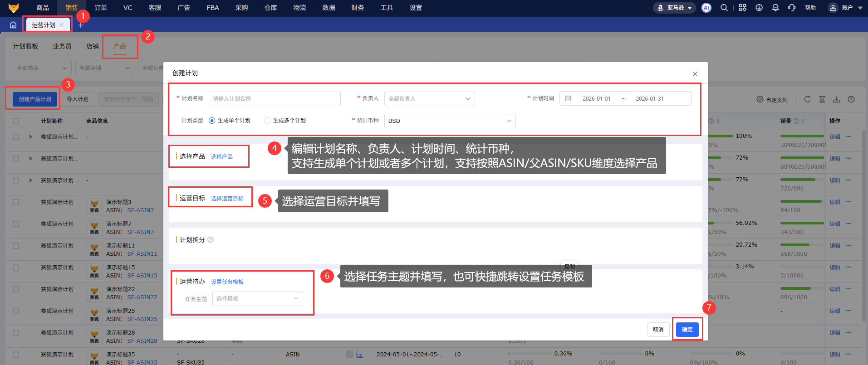Click the 选择产品 link
Screen dimensions: 868x365
(222, 157)
